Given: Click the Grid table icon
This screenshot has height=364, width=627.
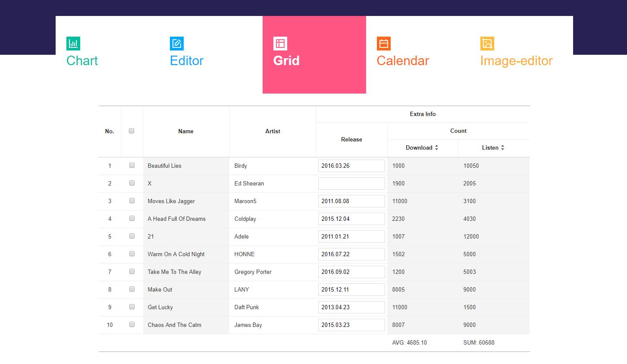Looking at the screenshot, I should click(x=280, y=44).
